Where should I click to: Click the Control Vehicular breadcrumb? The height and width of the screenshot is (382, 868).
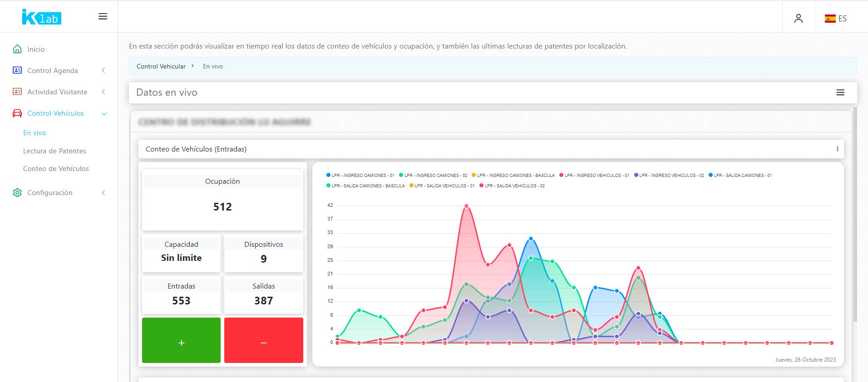[x=161, y=66]
